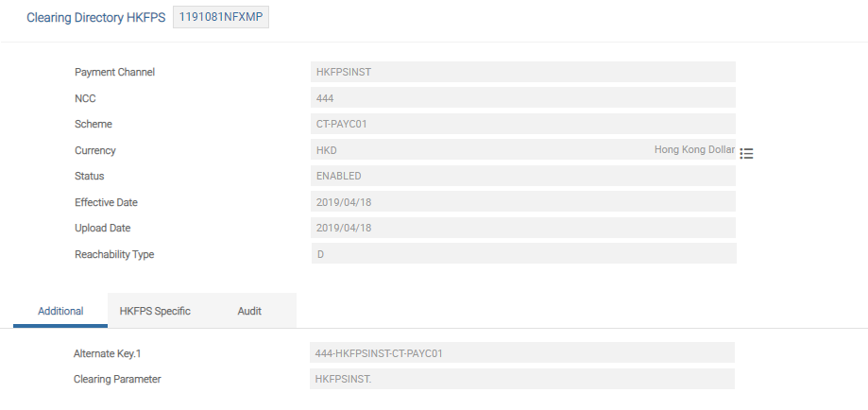This screenshot has height=410, width=868.
Task: Click the record ID 1191081NFXMP box
Action: click(x=221, y=18)
